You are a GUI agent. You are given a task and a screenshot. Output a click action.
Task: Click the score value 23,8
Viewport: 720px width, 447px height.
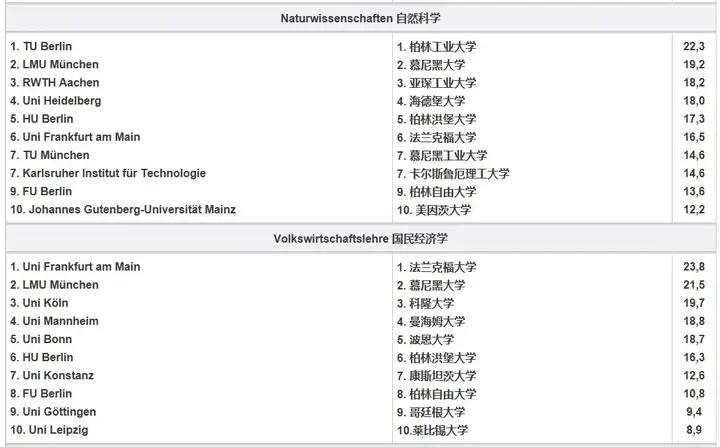694,267
